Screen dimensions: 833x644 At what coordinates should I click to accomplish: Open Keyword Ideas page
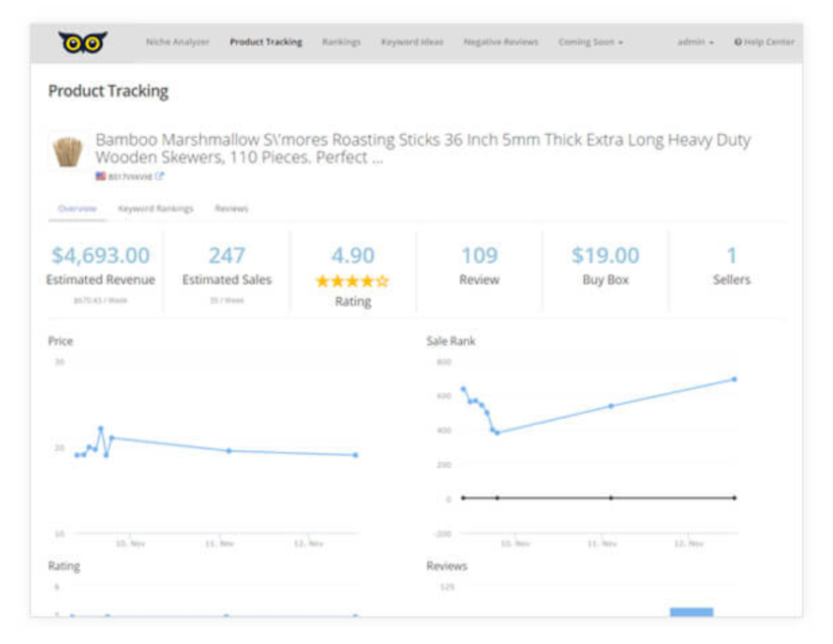pyautogui.click(x=411, y=42)
